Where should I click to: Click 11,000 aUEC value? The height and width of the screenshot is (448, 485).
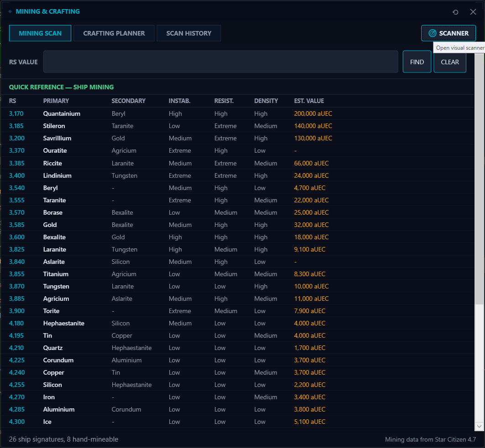[x=311, y=299]
